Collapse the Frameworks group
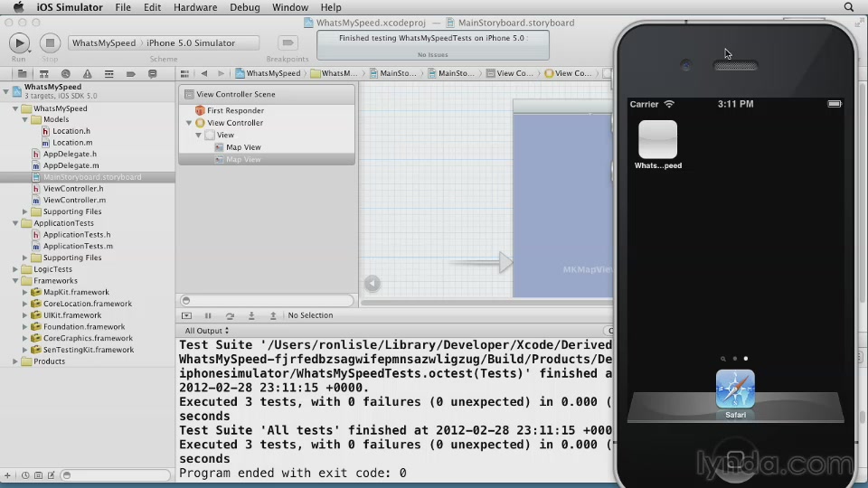Image resolution: width=868 pixels, height=488 pixels. pos(15,280)
